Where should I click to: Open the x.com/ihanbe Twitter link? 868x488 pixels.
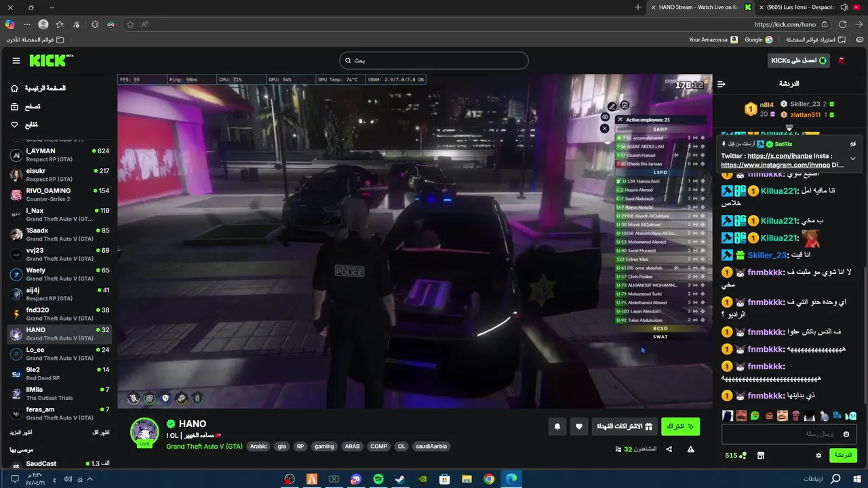coord(779,156)
